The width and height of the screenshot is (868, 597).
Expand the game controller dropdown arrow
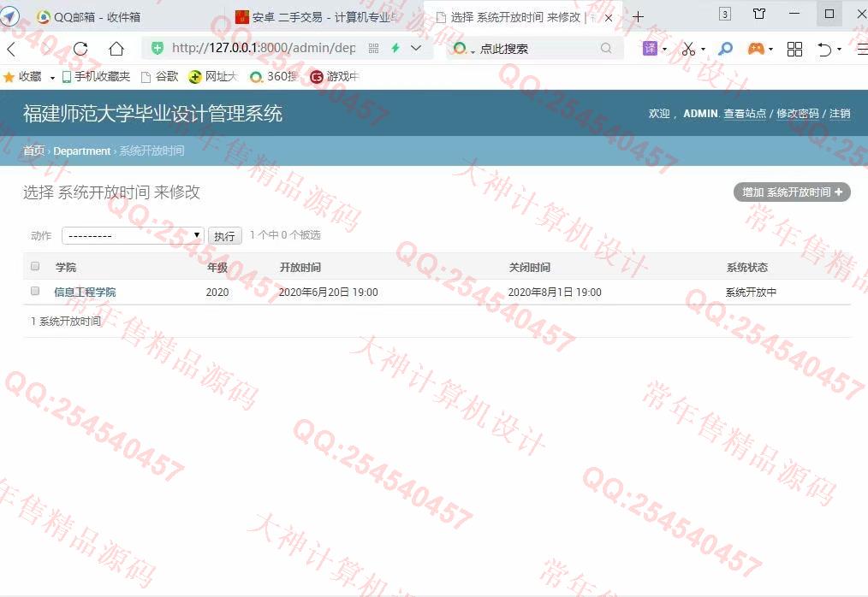pos(770,50)
